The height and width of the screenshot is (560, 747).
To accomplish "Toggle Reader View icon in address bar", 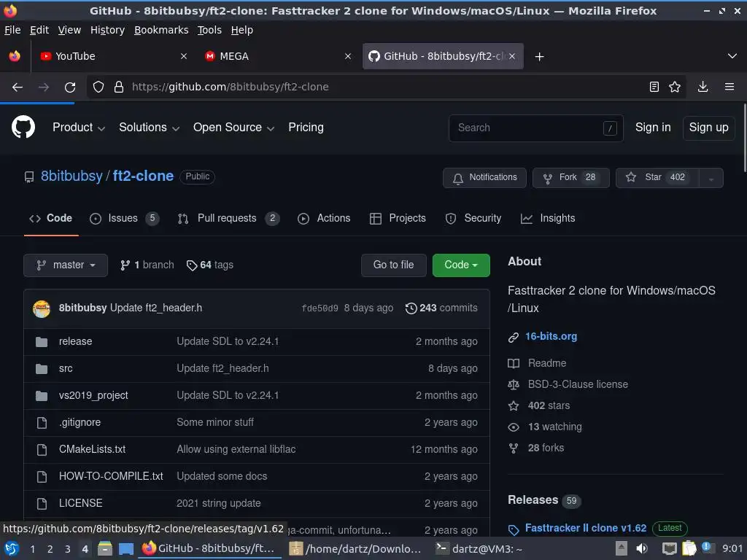I will (654, 87).
